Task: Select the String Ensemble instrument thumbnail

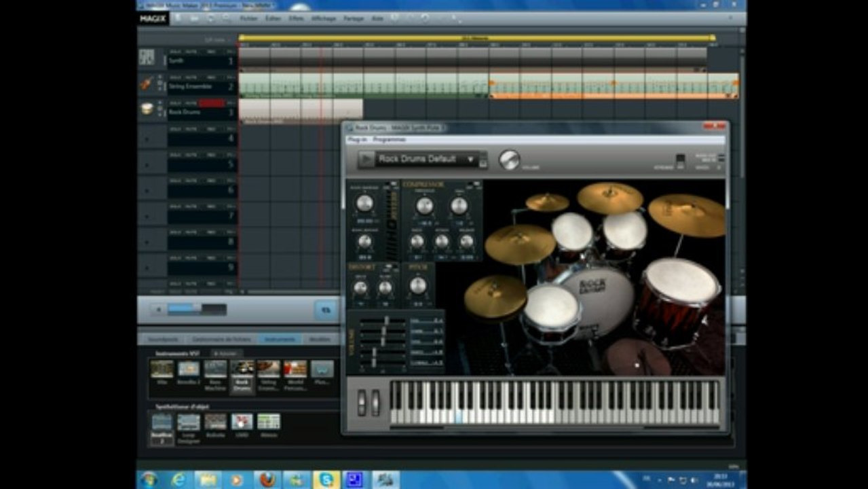Action: [x=269, y=375]
